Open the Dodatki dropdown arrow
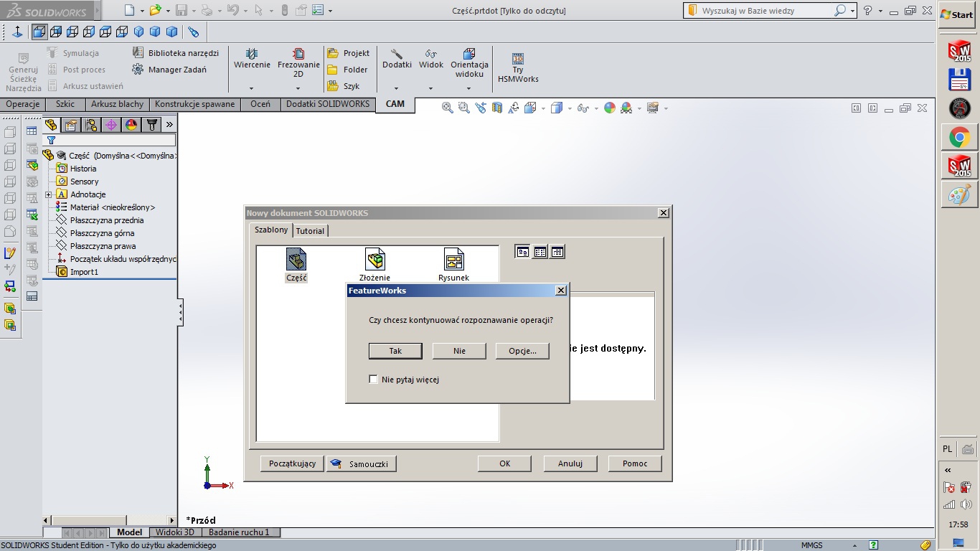Viewport: 980px width, 551px height. pos(397,88)
